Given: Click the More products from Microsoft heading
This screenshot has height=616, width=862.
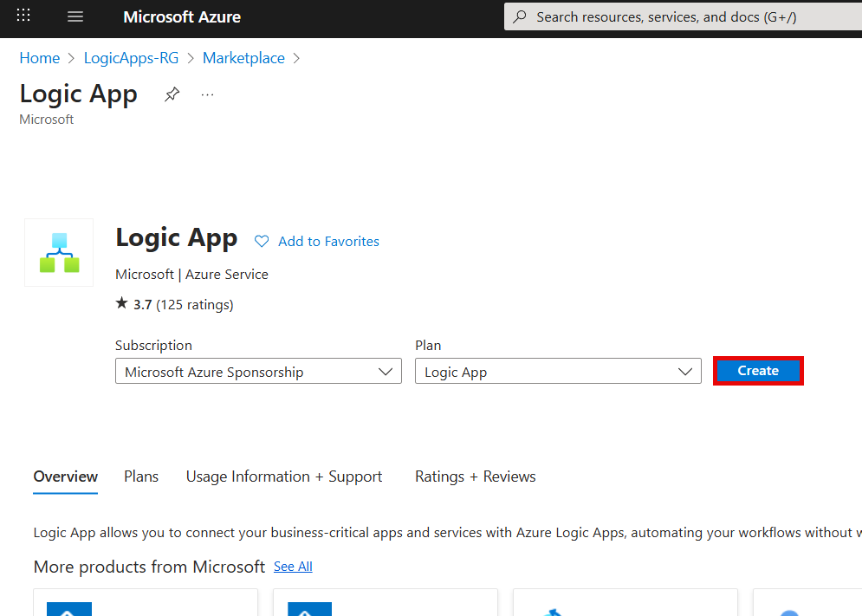Looking at the screenshot, I should [x=149, y=567].
